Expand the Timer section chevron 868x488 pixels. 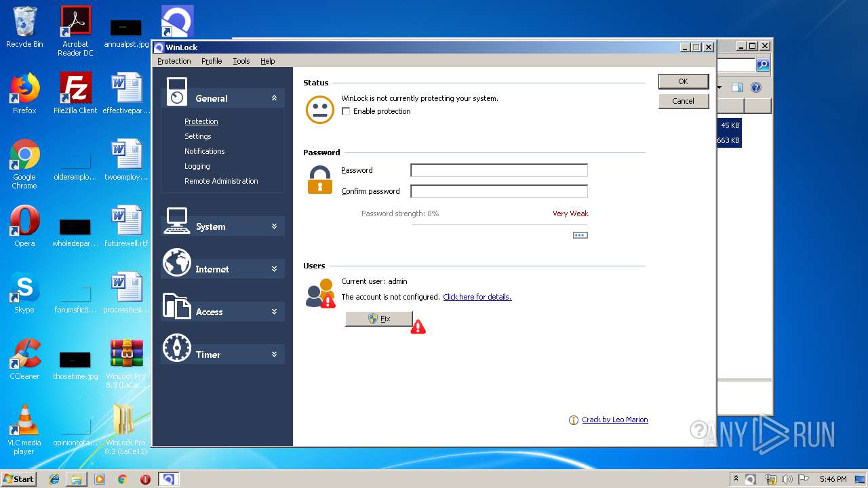pyautogui.click(x=274, y=354)
